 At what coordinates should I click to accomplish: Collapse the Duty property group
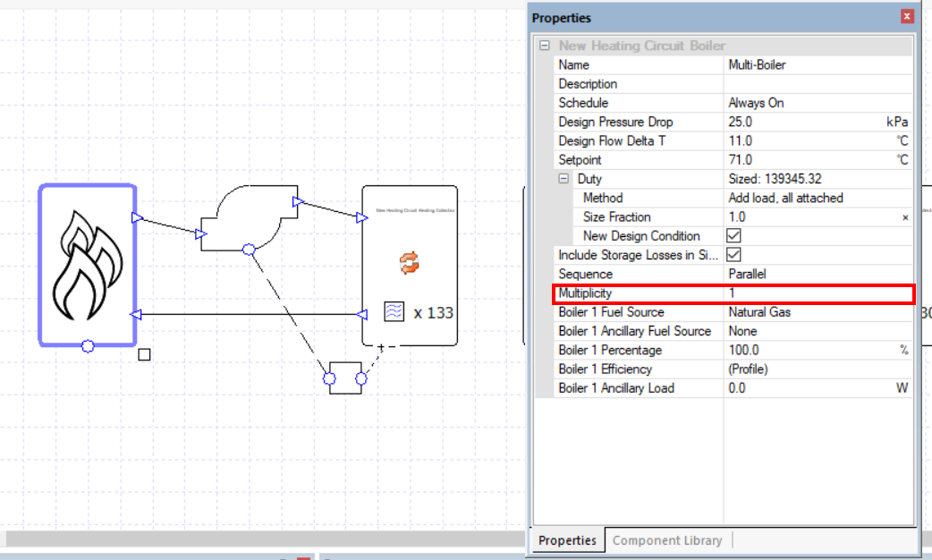[563, 178]
